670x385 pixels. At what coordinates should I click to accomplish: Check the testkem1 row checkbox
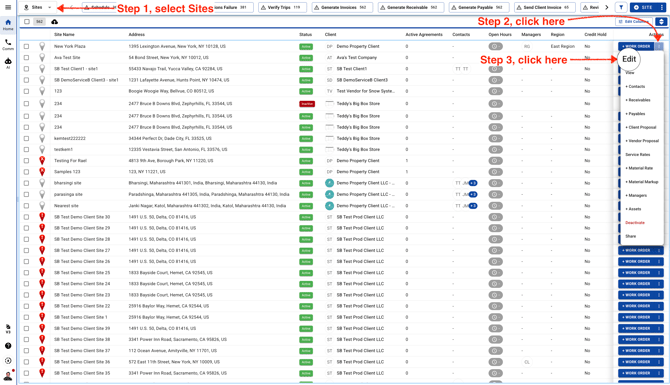pos(26,150)
